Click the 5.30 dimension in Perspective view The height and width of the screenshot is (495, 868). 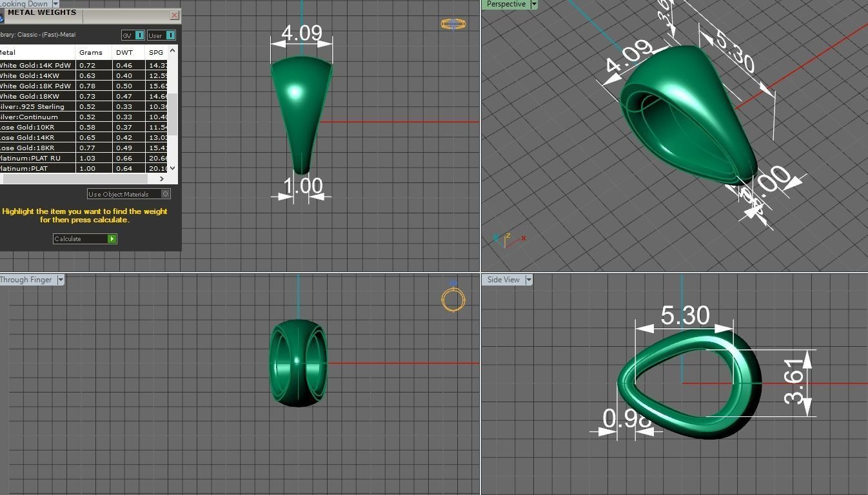tap(735, 52)
